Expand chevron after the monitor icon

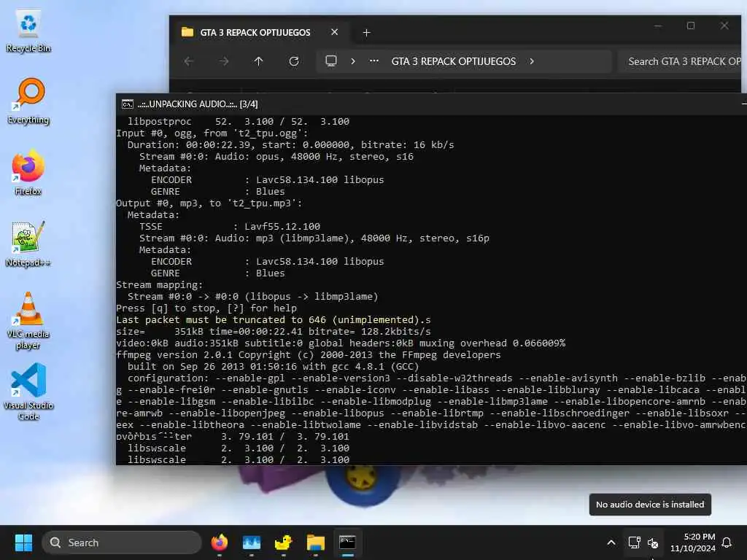click(353, 61)
